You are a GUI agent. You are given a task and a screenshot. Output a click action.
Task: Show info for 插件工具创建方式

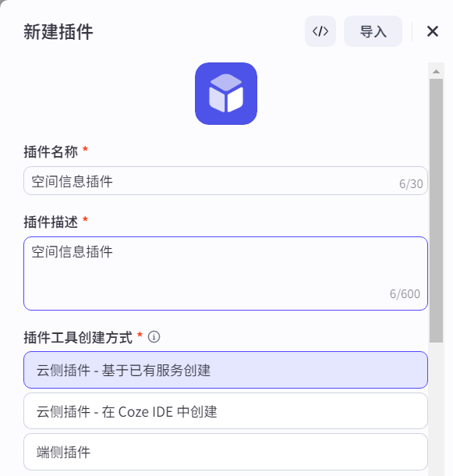[154, 337]
